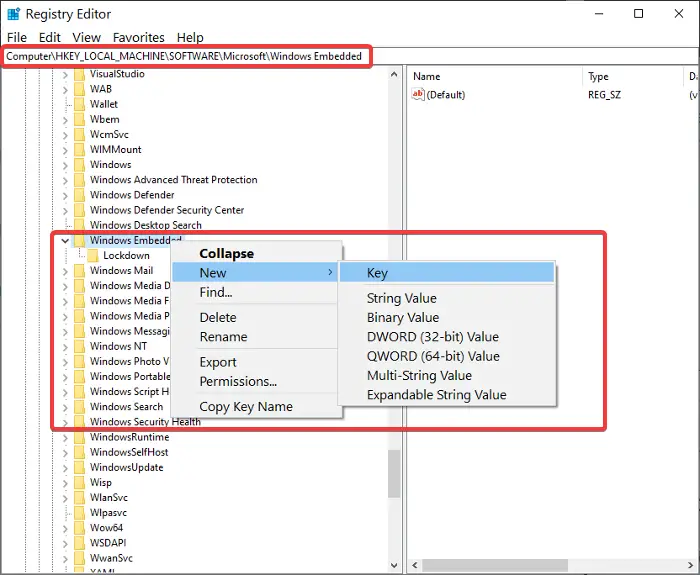This screenshot has width=700, height=575.
Task: Open the Edit menu
Action: [x=50, y=38]
